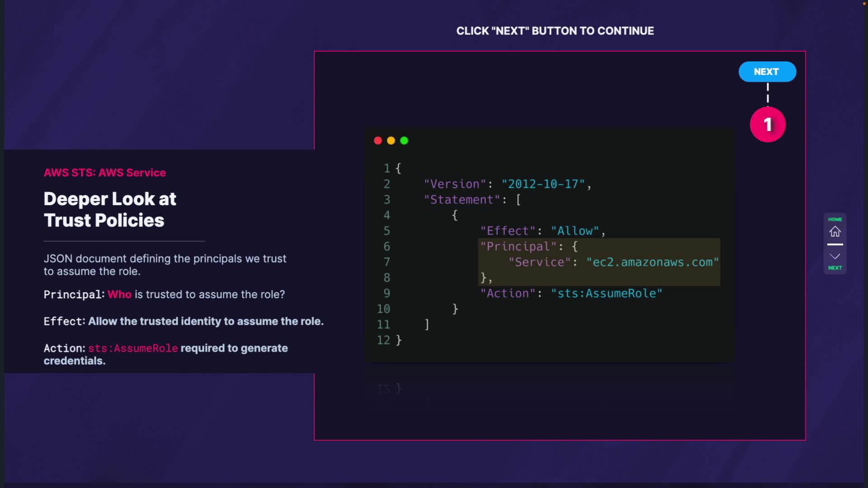Screen dimensions: 868x488
Task: Click the "Deeper Look at Trust Policies" heading
Action: pos(110,210)
